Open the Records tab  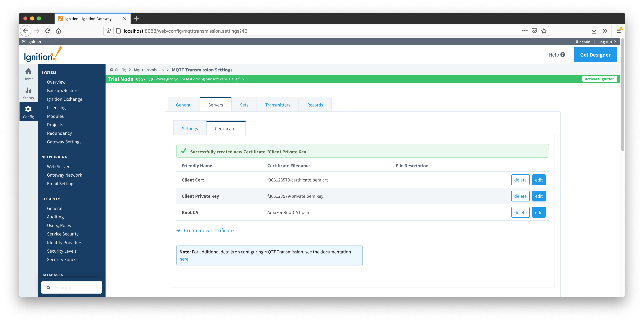tap(315, 105)
